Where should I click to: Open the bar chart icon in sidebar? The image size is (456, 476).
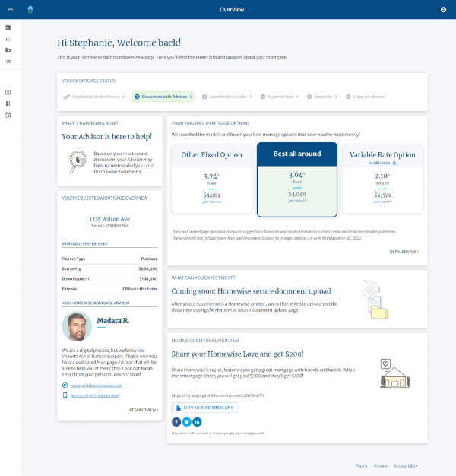(x=8, y=39)
